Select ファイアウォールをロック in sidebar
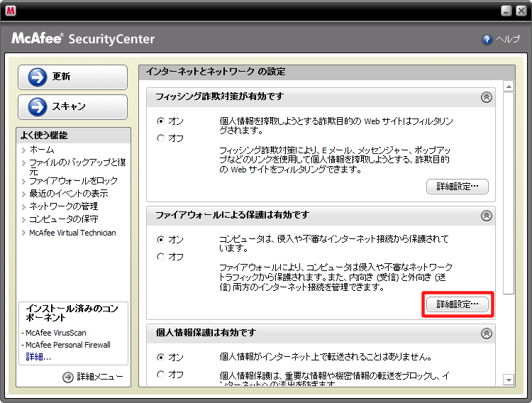This screenshot has height=403, width=532. pos(73,181)
